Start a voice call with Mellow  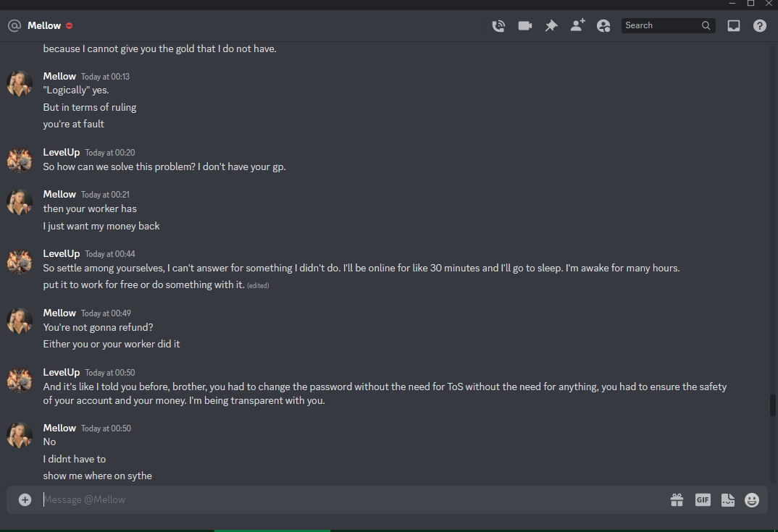point(498,26)
